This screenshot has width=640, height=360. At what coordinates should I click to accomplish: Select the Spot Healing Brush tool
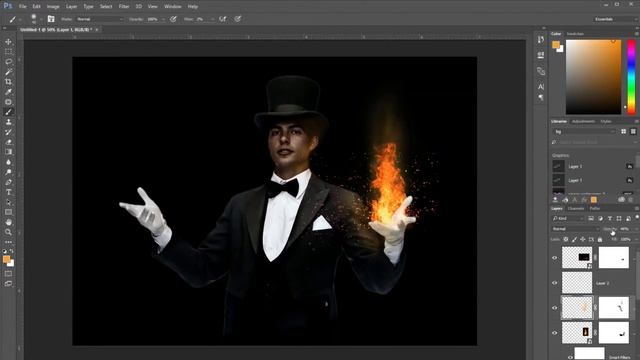point(8,102)
